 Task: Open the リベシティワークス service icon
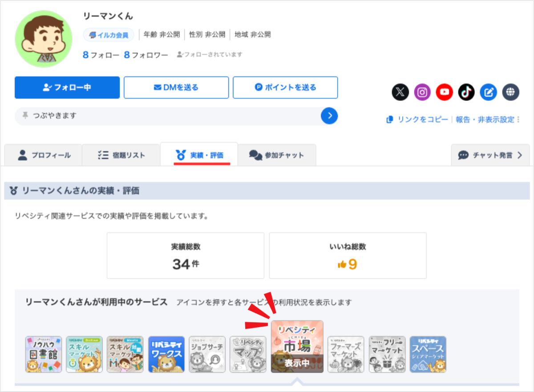166,354
